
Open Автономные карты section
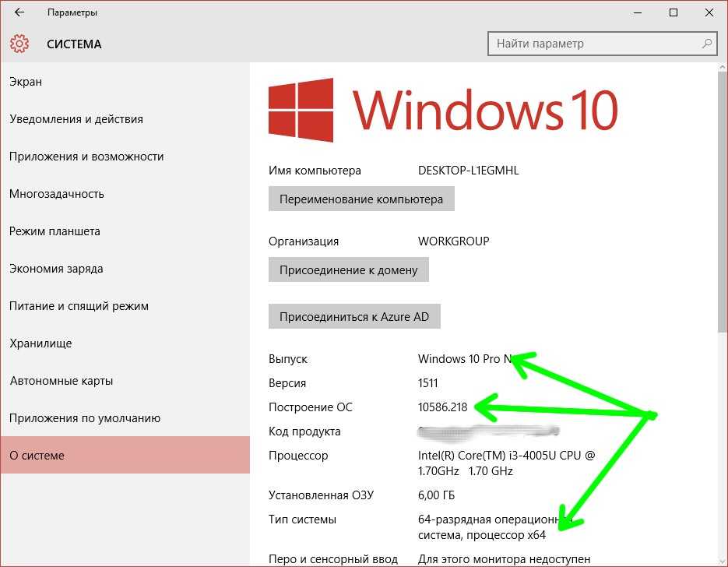coord(125,381)
